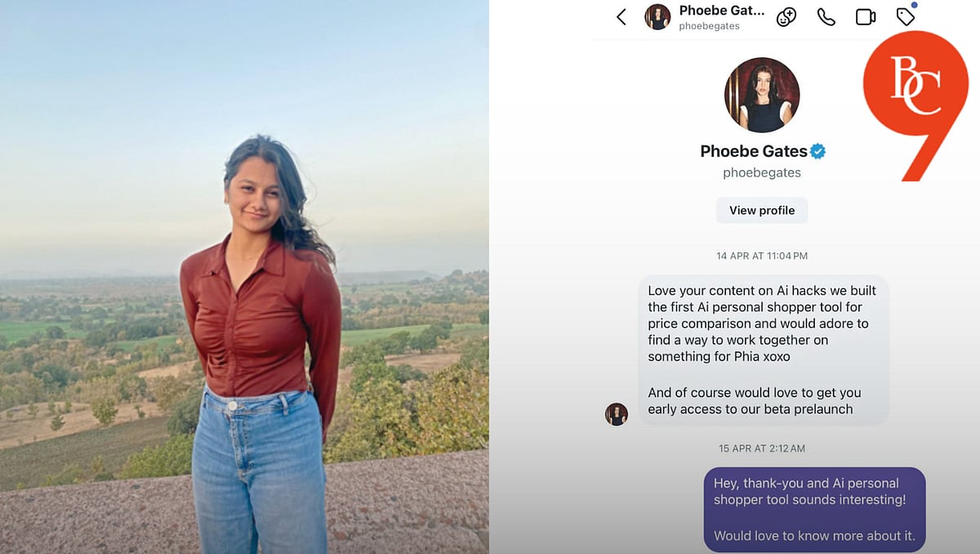Tap the smiley sticker creation icon
The image size is (980, 554).
click(786, 16)
